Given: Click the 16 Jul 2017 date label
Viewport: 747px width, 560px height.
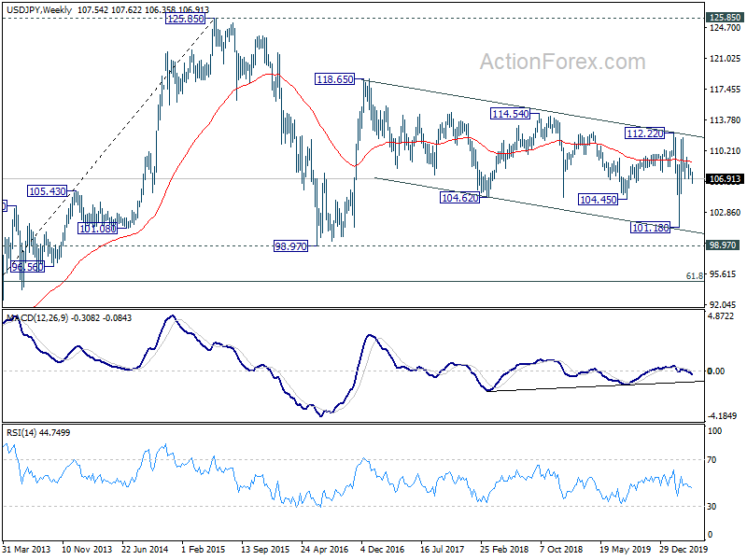Looking at the screenshot, I should pyautogui.click(x=443, y=549).
